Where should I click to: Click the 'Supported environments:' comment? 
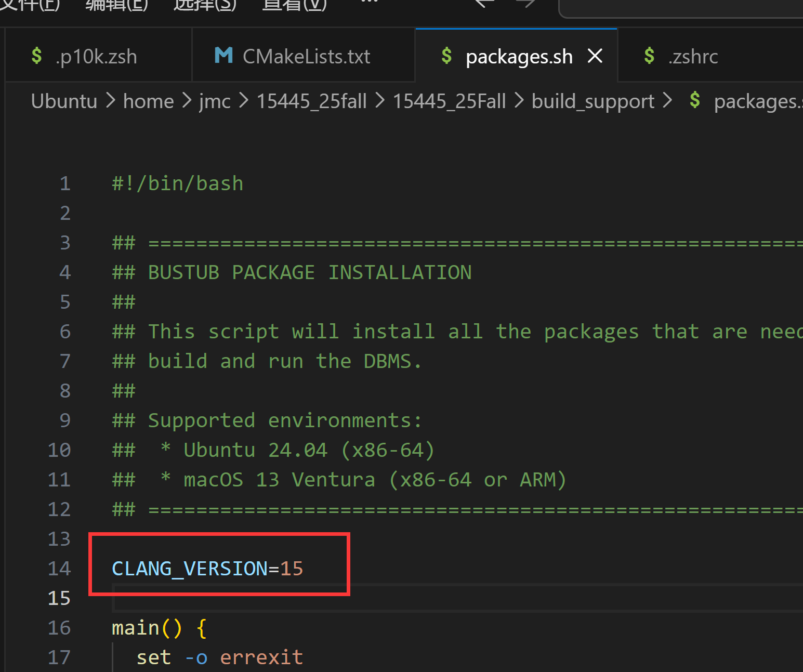pos(267,420)
